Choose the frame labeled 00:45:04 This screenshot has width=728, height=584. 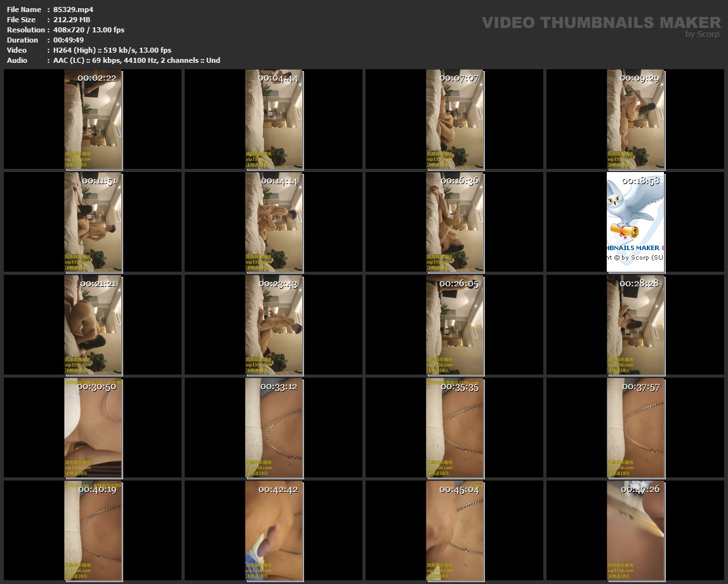click(x=455, y=531)
